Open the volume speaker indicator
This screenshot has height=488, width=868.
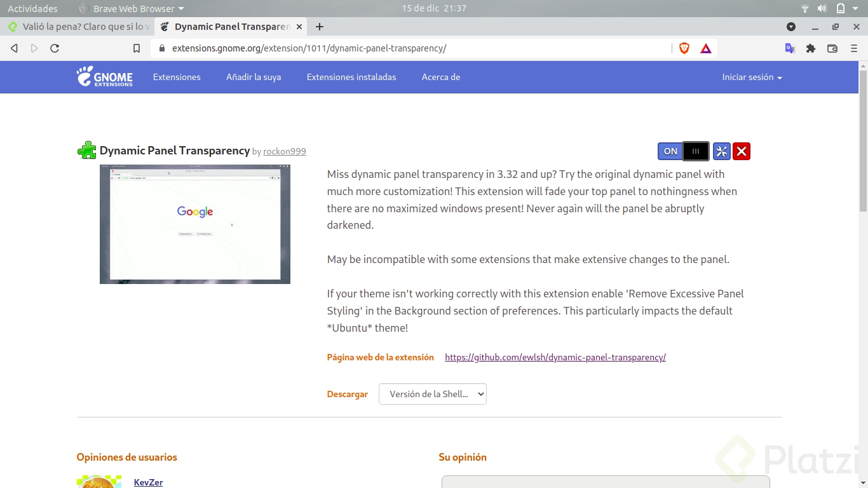point(822,8)
